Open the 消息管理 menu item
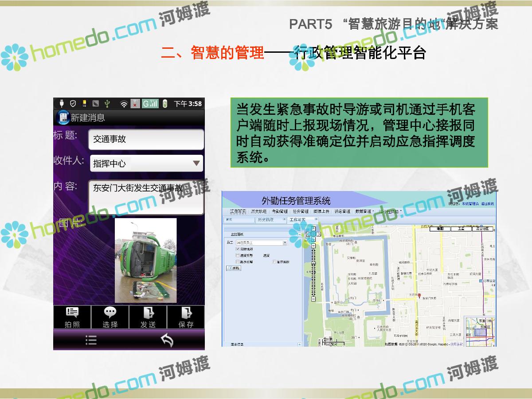The image size is (532, 399). click(x=342, y=211)
